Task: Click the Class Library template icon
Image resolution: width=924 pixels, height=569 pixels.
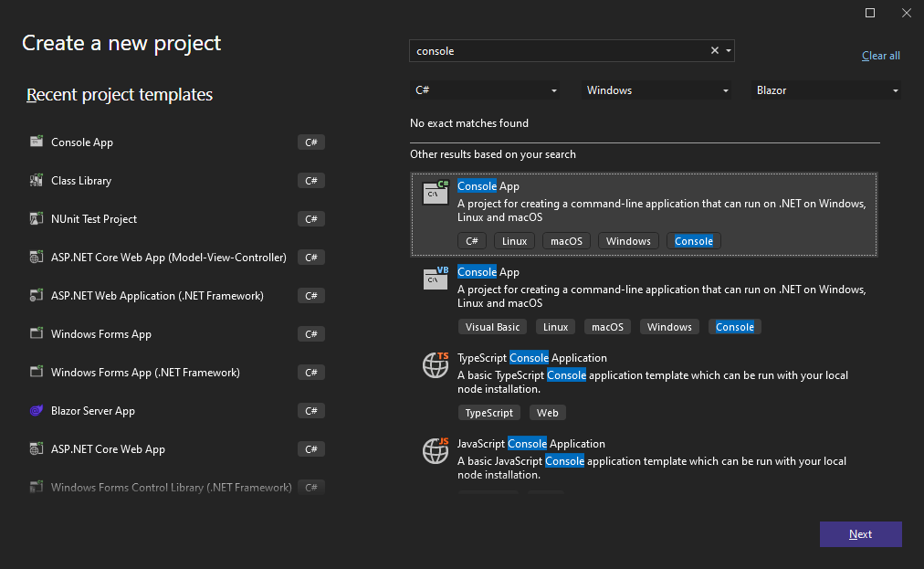Action: click(x=37, y=180)
